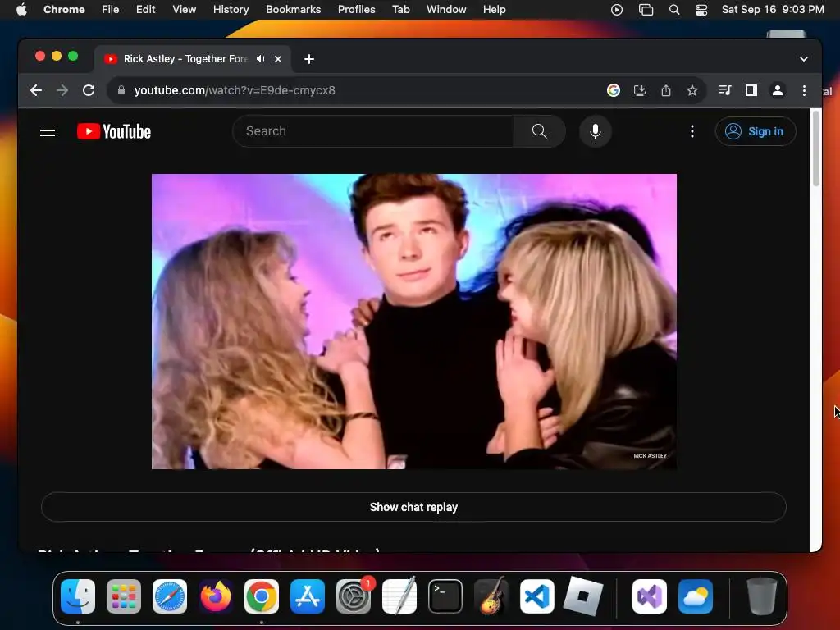Open the Bookmarks menu
Screen dimensions: 840x630
(x=293, y=10)
